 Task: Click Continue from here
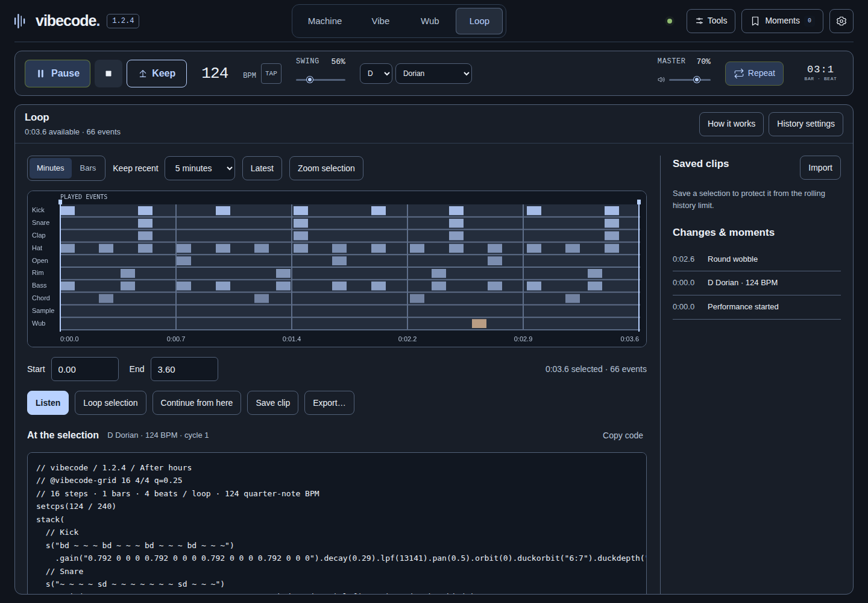point(197,403)
